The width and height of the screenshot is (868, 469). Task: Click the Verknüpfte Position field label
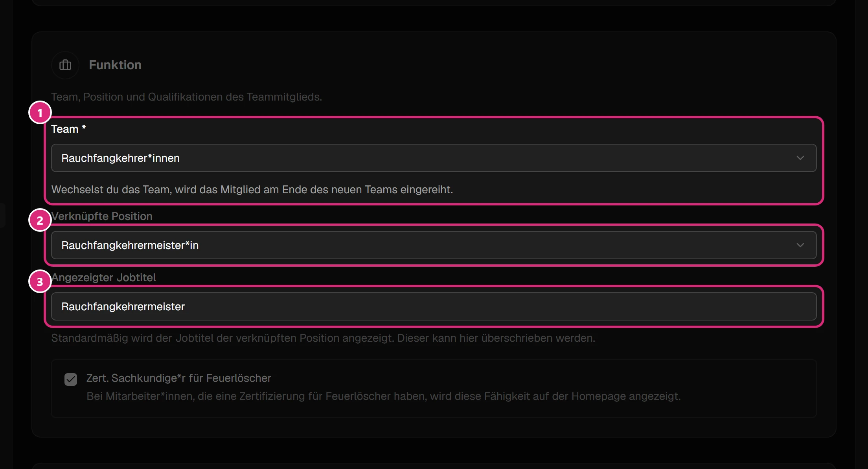pos(102,216)
